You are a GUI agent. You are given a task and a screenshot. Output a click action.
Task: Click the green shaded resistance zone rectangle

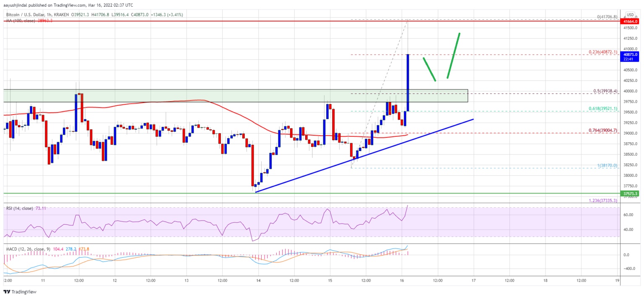210,96
